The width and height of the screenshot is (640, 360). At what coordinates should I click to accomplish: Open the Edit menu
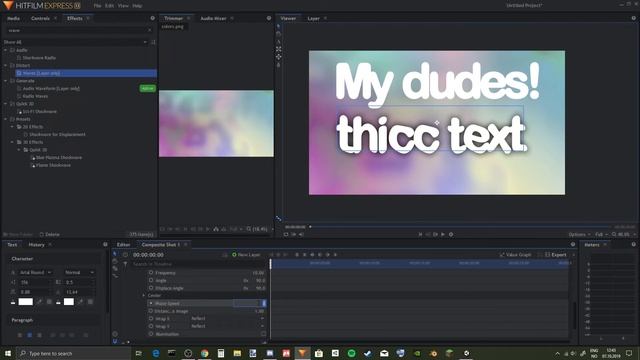click(109, 6)
